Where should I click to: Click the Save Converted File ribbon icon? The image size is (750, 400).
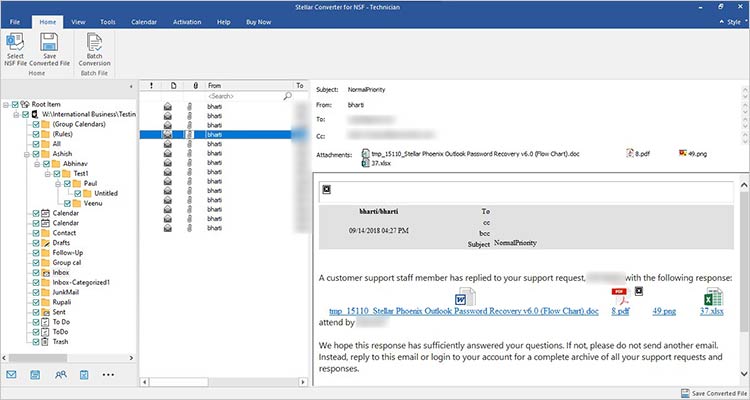(x=49, y=43)
